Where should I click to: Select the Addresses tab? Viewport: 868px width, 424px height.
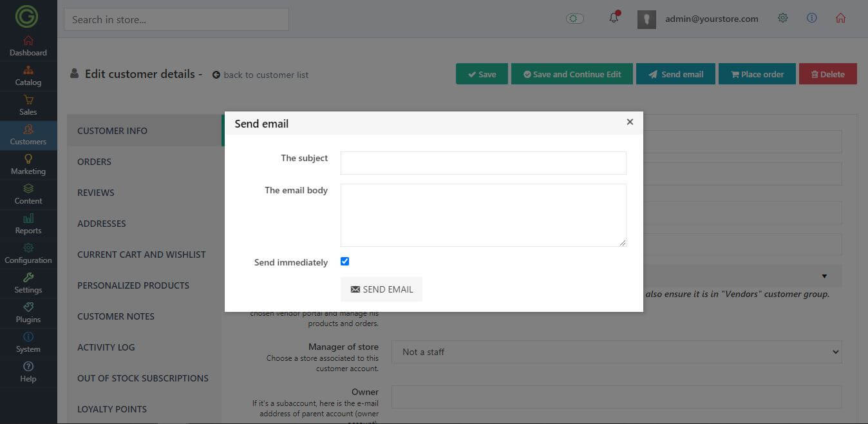(144, 224)
